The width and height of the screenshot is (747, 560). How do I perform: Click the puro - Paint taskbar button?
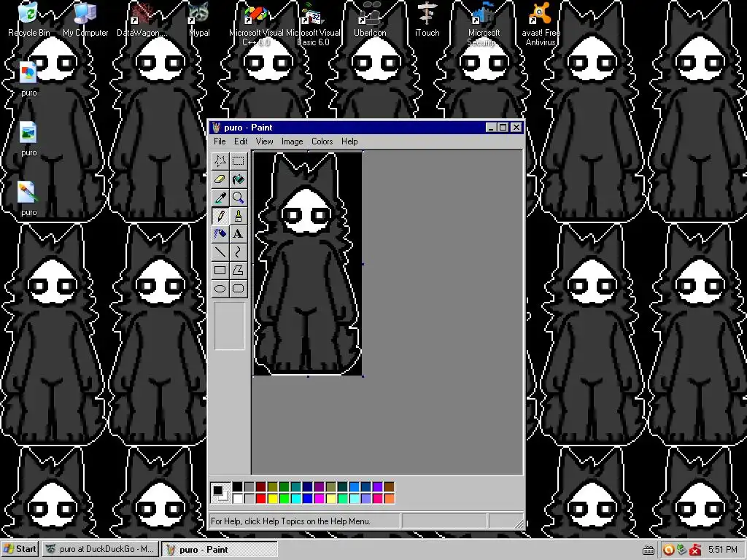pyautogui.click(x=219, y=549)
